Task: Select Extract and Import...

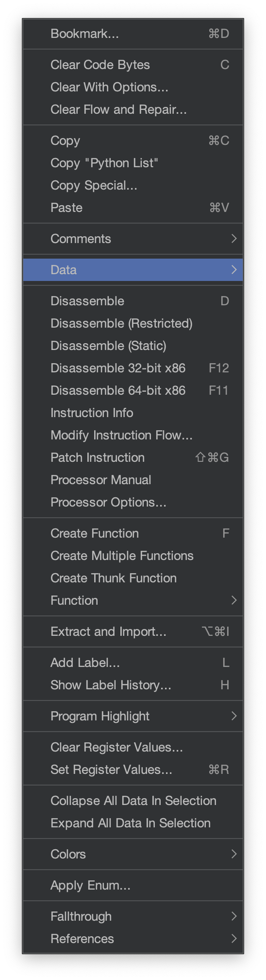Action: [x=133, y=631]
